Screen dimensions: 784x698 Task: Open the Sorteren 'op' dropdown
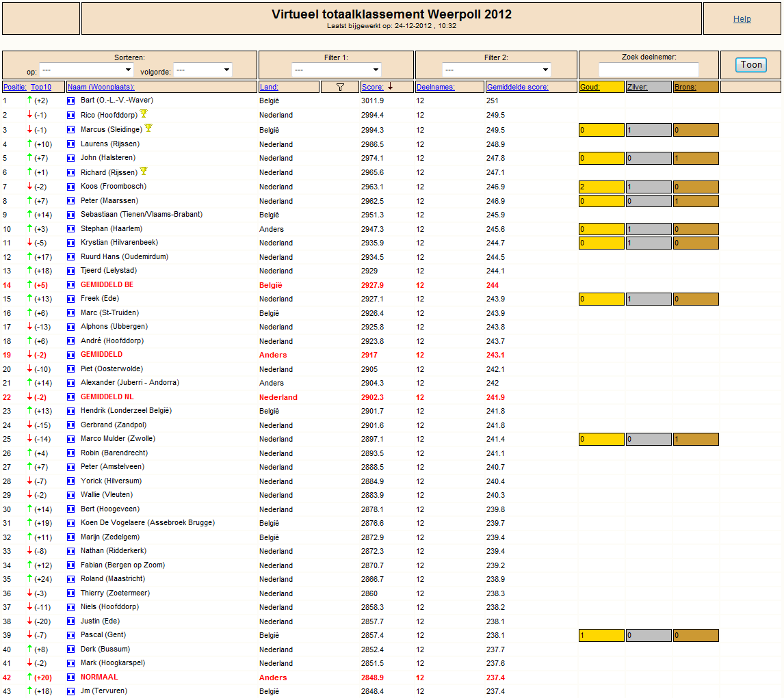click(86, 70)
